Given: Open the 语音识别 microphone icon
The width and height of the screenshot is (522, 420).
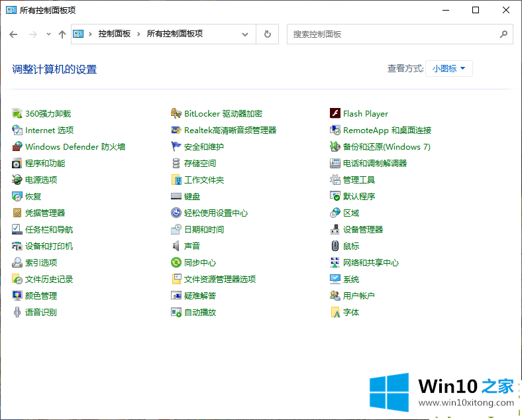Looking at the screenshot, I should (x=17, y=312).
